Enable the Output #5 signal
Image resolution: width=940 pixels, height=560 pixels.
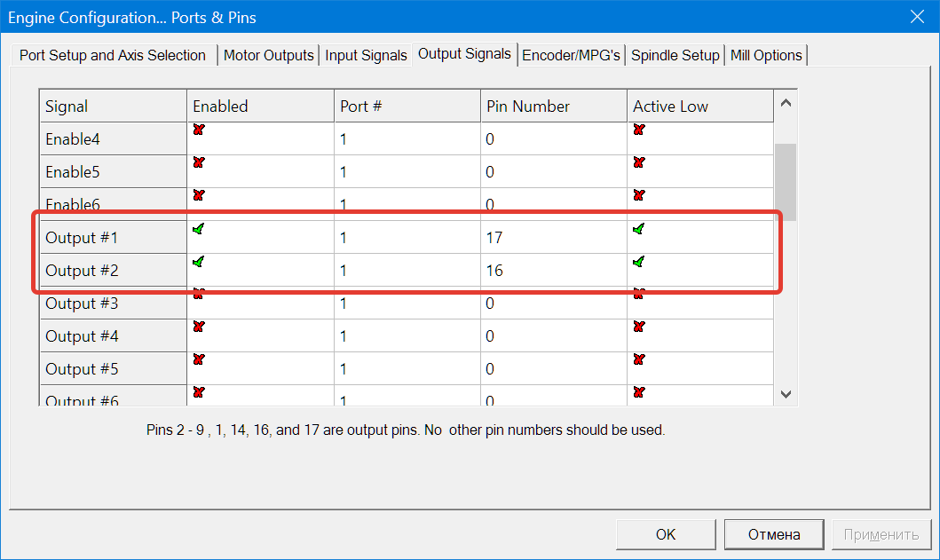tap(198, 360)
